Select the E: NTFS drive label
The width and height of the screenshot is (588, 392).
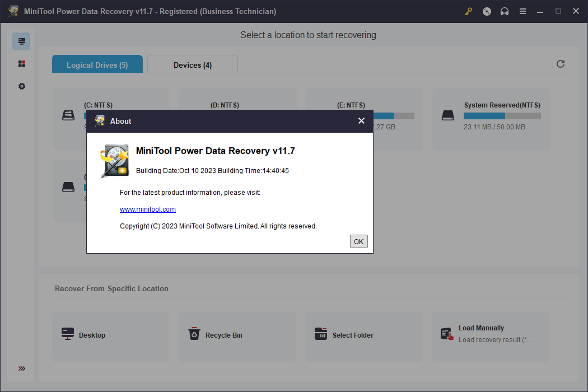351,105
